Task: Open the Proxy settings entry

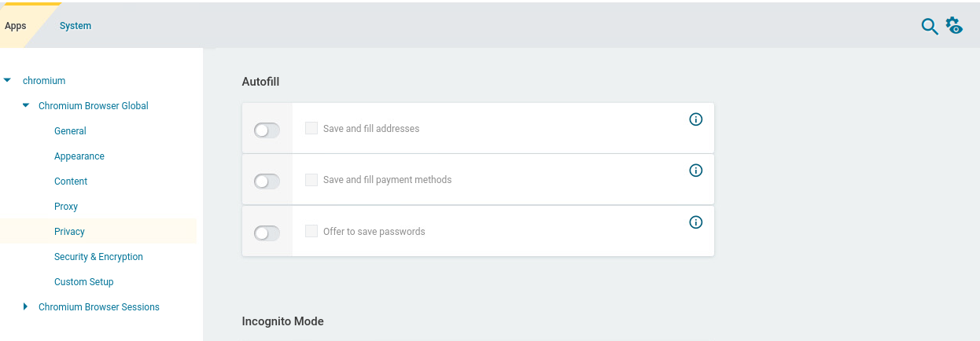Action: tap(66, 207)
